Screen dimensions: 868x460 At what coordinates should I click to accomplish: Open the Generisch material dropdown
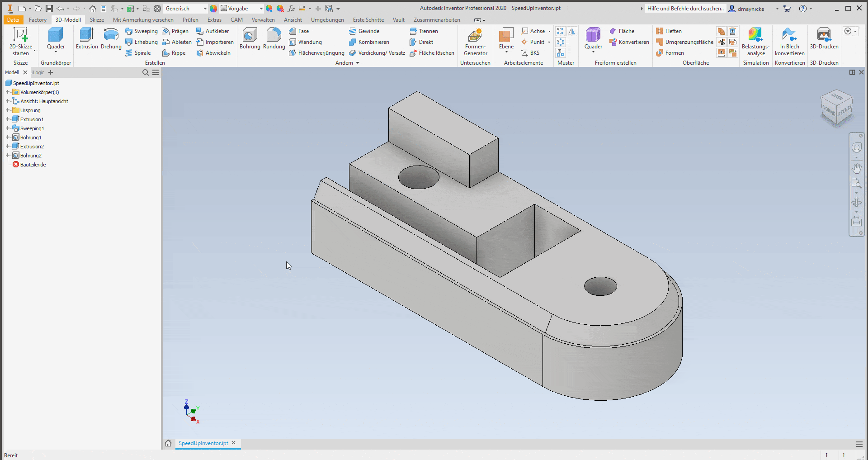tap(205, 9)
